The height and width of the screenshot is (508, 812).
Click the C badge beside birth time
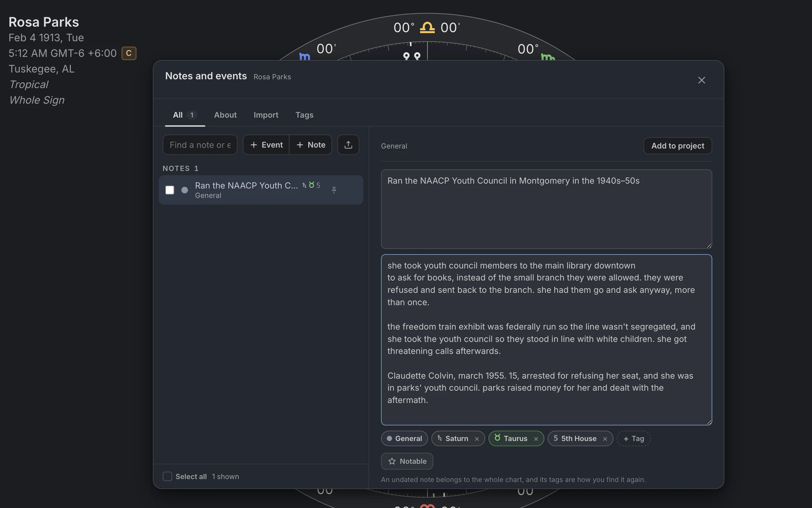coord(129,53)
